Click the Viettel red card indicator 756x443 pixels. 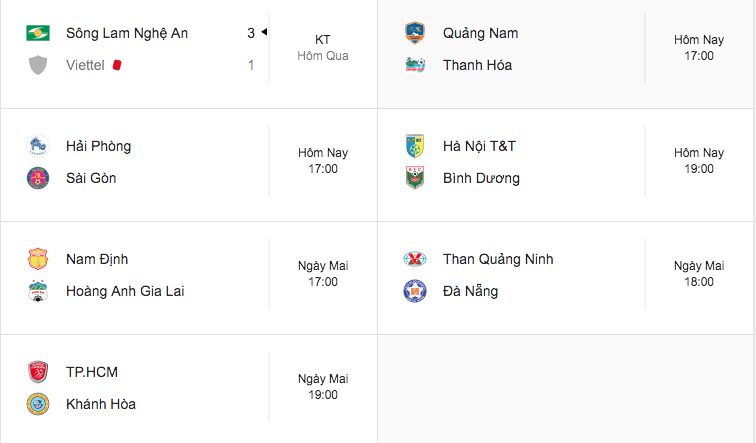point(117,65)
